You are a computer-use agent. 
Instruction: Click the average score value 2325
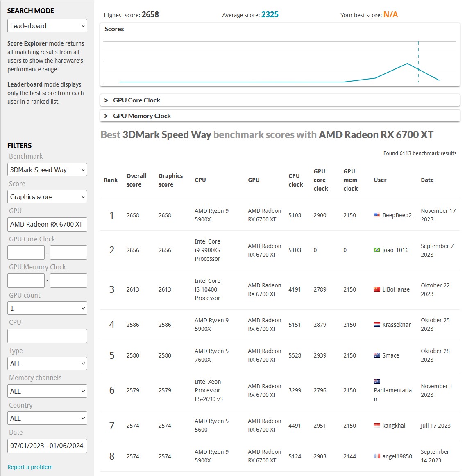pyautogui.click(x=270, y=14)
